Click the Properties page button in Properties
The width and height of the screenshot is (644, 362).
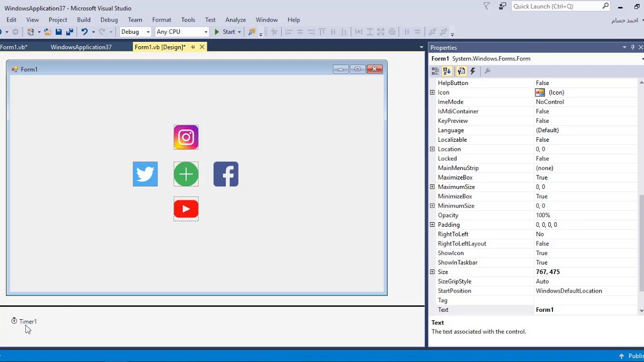461,71
